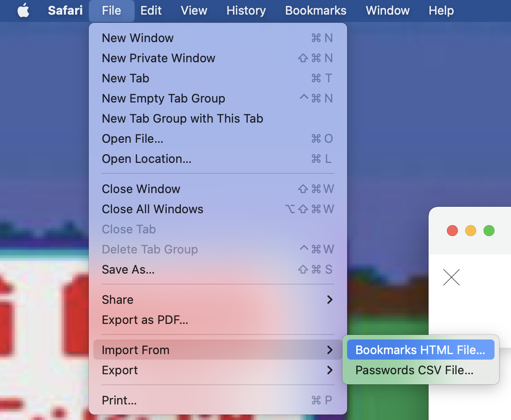Select Bookmarks HTML File… import option

[x=421, y=350]
